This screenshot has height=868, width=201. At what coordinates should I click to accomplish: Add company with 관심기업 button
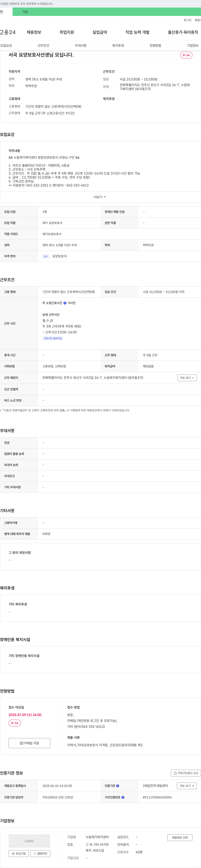(18, 854)
